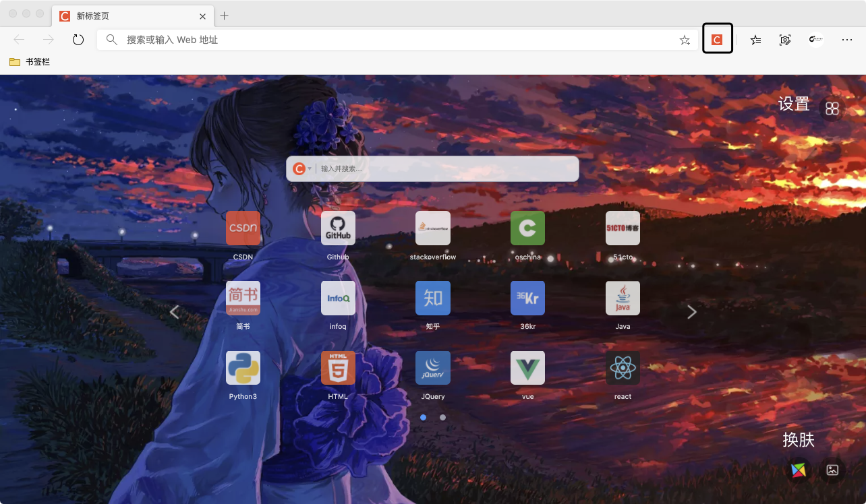Open the Java shortcut icon
Viewport: 866px width, 504px height.
point(623,298)
